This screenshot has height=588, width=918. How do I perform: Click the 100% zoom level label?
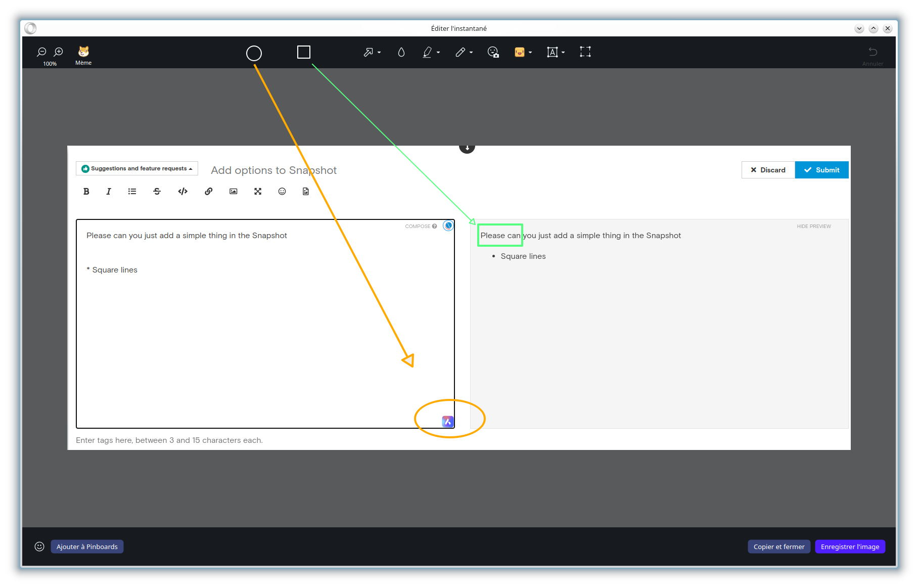[50, 64]
